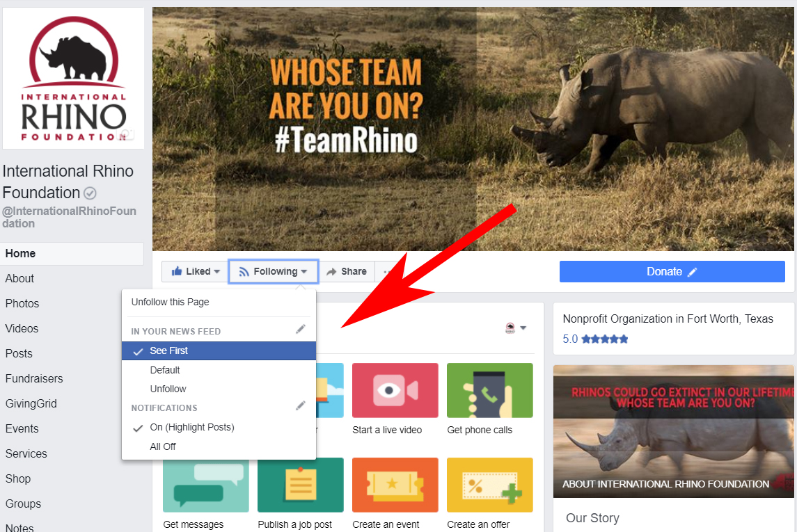Open Services in the sidebar
797x532 pixels.
pyautogui.click(x=26, y=453)
